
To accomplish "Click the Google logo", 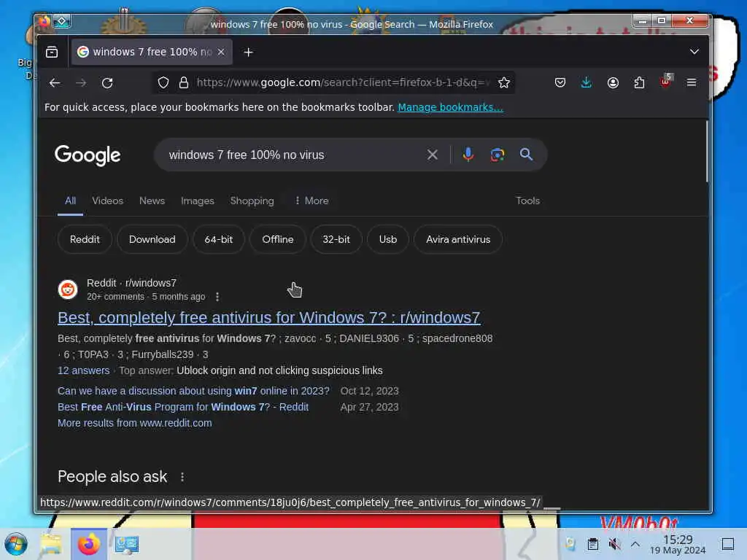I will click(x=88, y=155).
